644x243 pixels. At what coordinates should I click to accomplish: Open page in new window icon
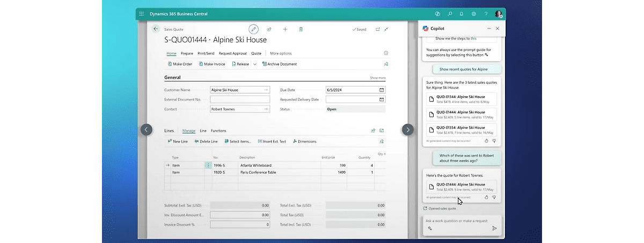[378, 29]
